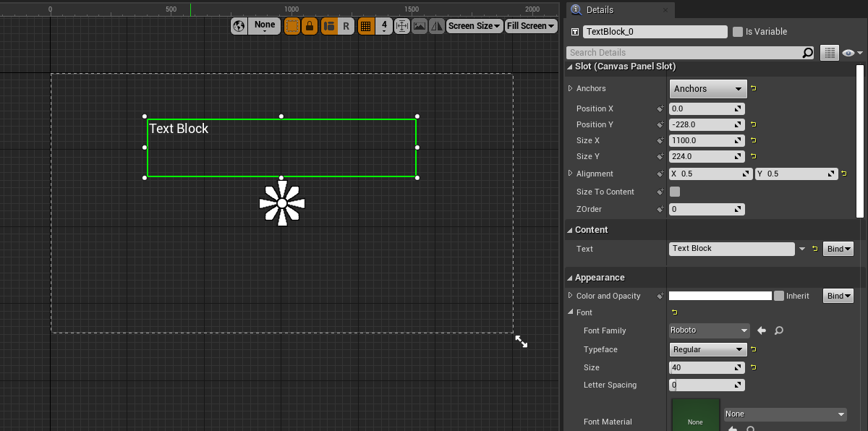
Task: Reset Size X to default value
Action: (754, 140)
